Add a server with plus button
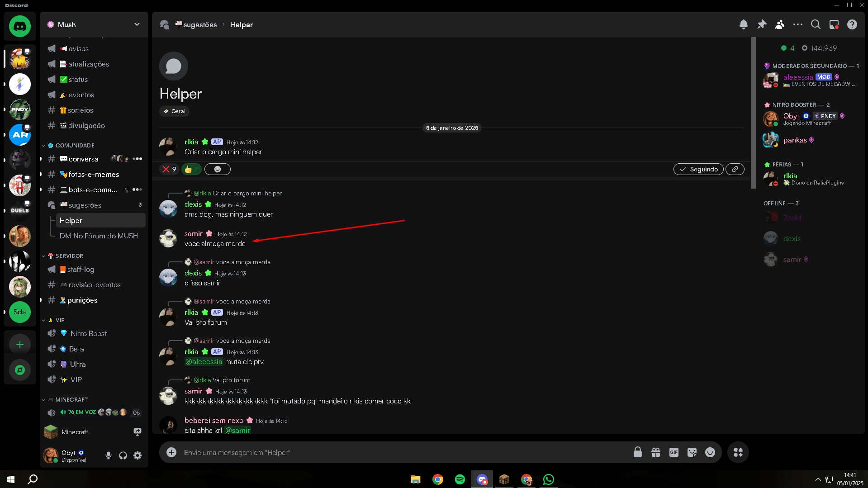The height and width of the screenshot is (488, 868). coord(20,345)
